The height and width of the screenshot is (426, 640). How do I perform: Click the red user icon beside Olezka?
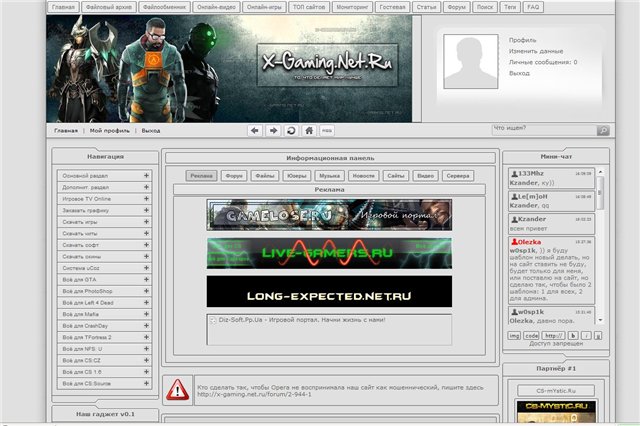point(514,242)
